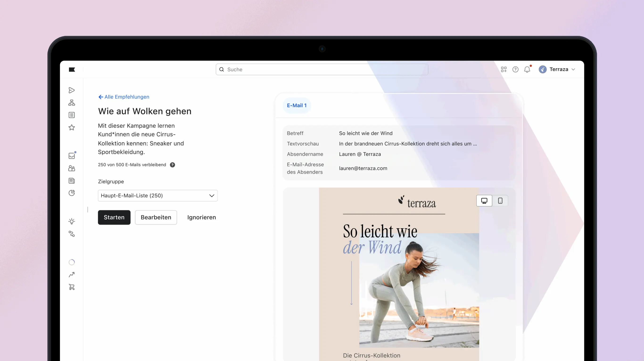The height and width of the screenshot is (361, 644).
Task: Expand the Haupt-E-Mail-Liste Zielgruppe dropdown
Action: click(x=157, y=196)
